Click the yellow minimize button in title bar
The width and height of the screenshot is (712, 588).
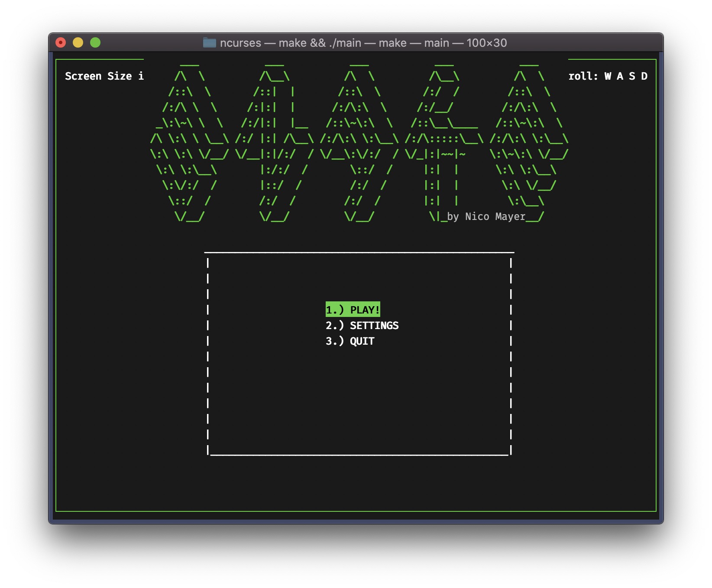[78, 42]
